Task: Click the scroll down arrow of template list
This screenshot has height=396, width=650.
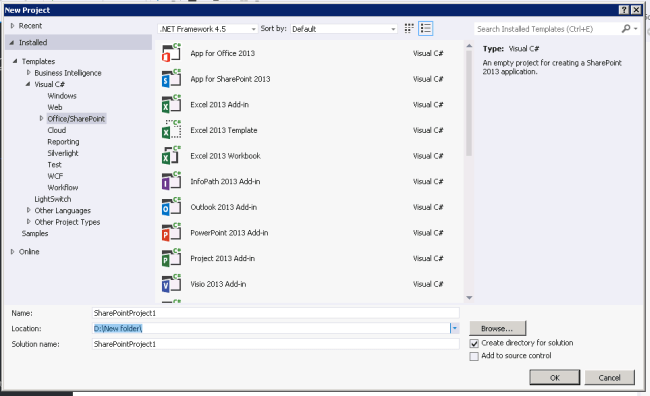Action: click(469, 298)
